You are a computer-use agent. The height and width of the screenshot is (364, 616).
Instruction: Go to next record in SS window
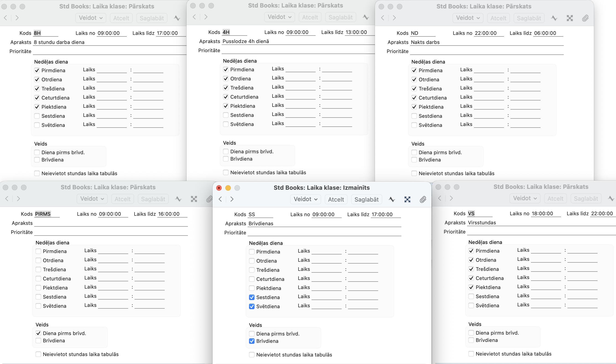pyautogui.click(x=232, y=199)
